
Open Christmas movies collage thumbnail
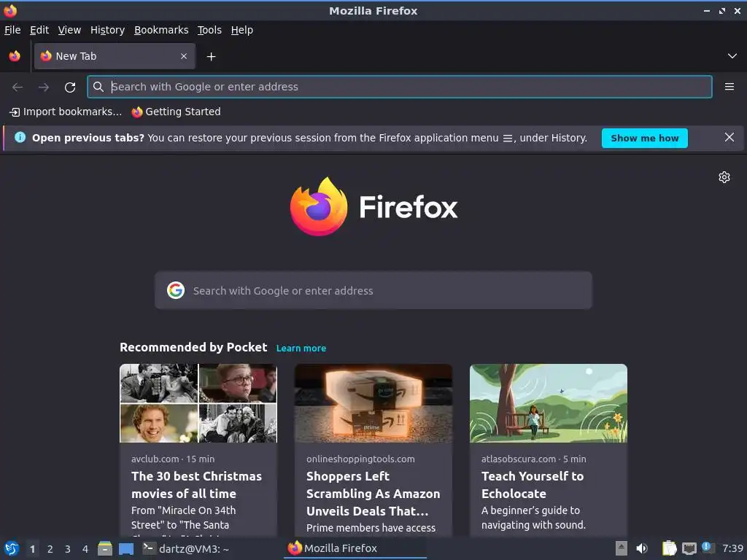coord(198,403)
